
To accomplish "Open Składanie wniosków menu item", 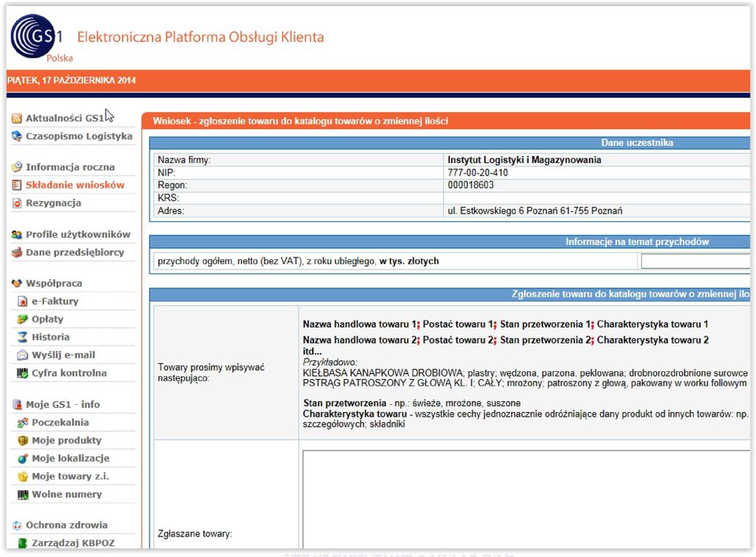I will 76,185.
